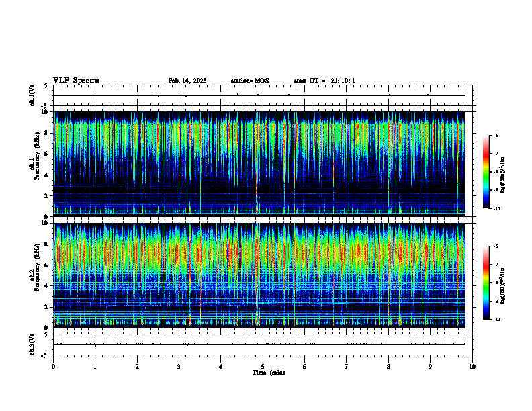Click the "-6" tick on ch.1 colorbar
The image size is (532, 411).
495,136
